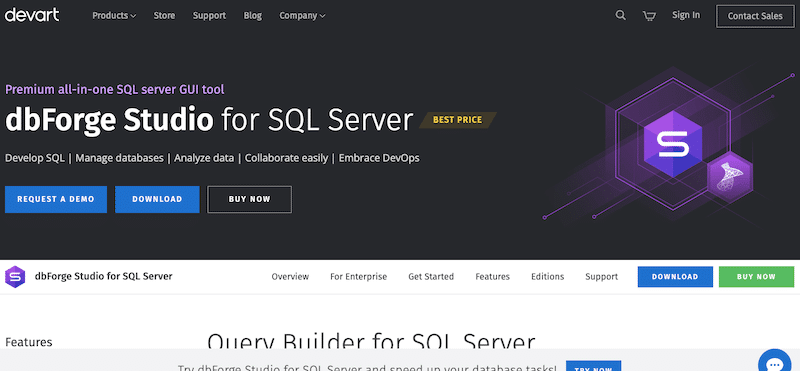Open the Blog link

pos(253,15)
